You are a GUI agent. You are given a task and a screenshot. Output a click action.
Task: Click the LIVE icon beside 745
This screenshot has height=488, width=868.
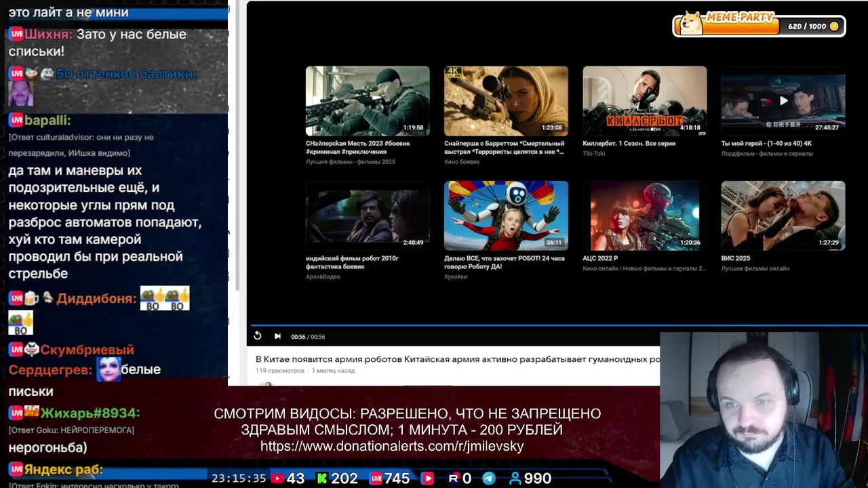376,479
